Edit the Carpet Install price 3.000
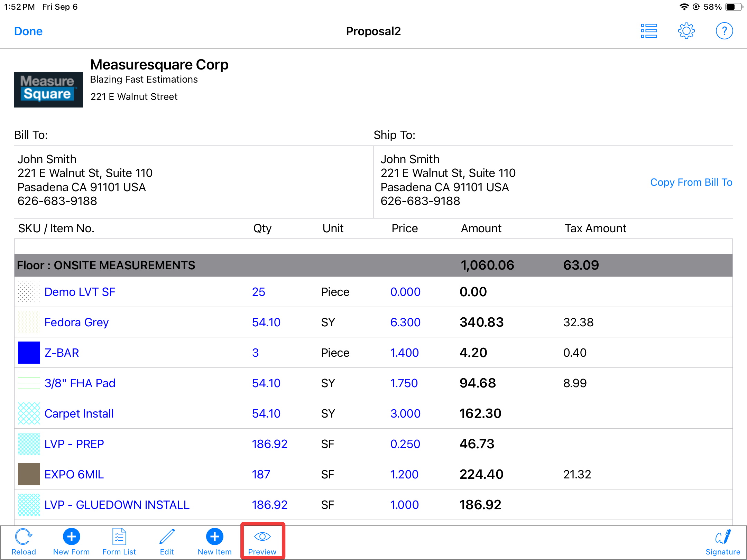 coord(405,413)
